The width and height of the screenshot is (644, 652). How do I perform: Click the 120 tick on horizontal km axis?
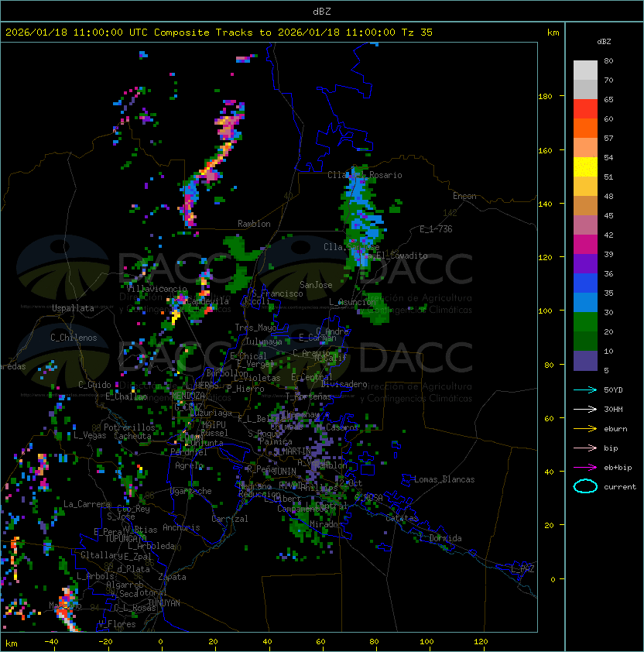tap(481, 642)
